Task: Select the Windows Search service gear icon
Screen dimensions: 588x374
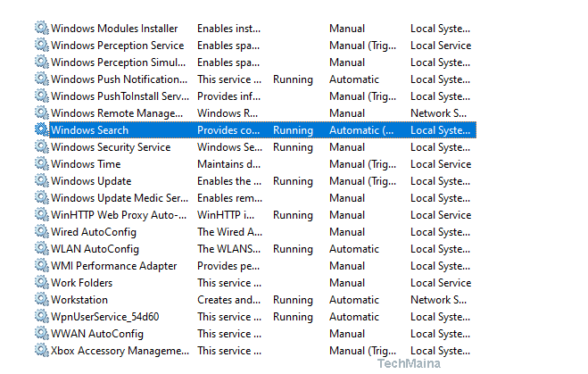Action: pyautogui.click(x=42, y=130)
